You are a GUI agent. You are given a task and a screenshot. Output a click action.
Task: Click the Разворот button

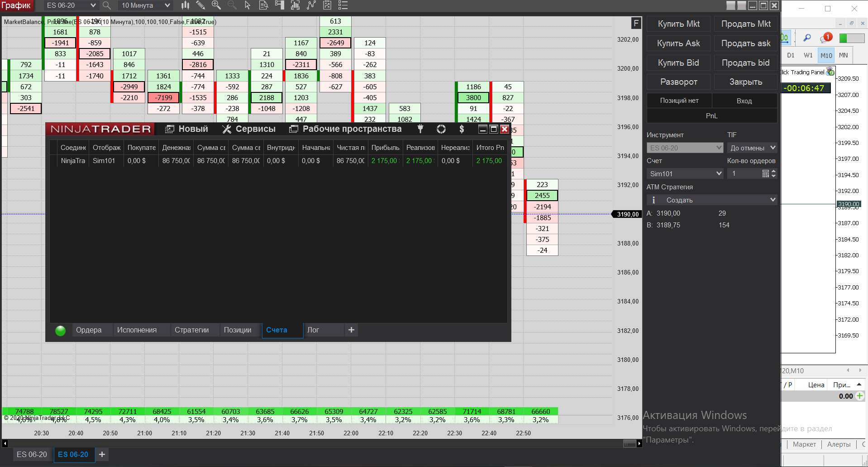pyautogui.click(x=679, y=82)
